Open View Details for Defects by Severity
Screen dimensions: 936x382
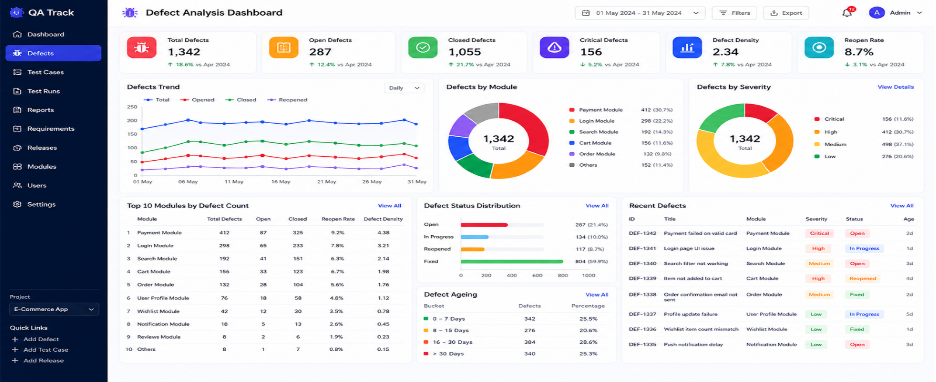(x=895, y=87)
